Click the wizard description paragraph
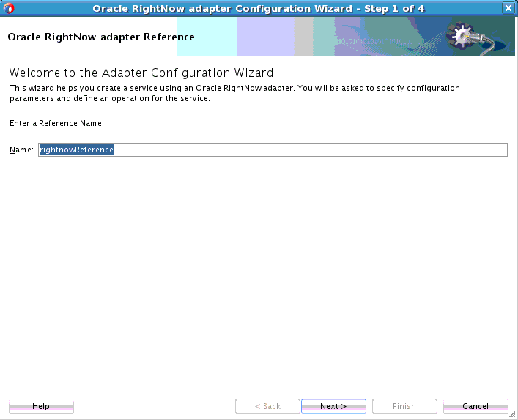This screenshot has height=420, width=518. (x=234, y=93)
